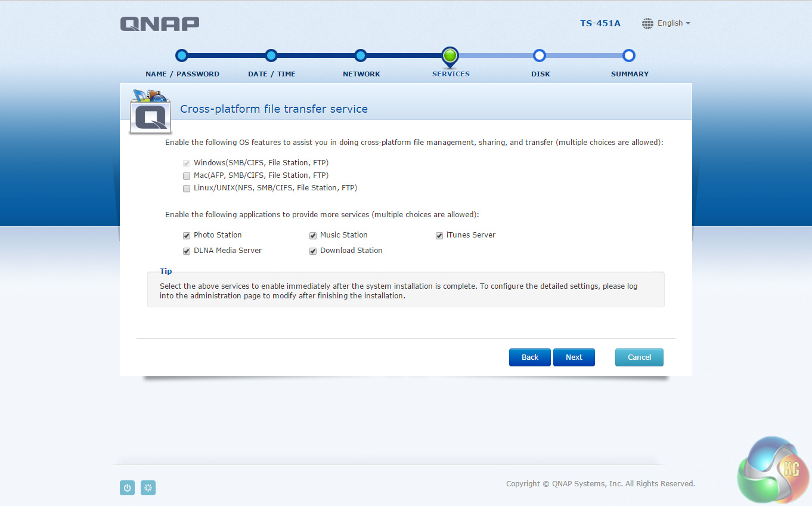Click the power button icon
The image size is (812, 506).
[x=127, y=488]
